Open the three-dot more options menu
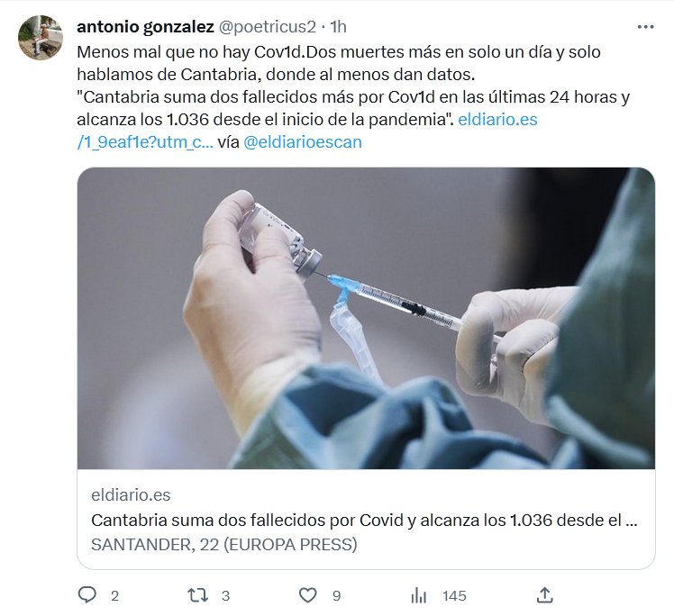The image size is (674, 616). tap(645, 27)
